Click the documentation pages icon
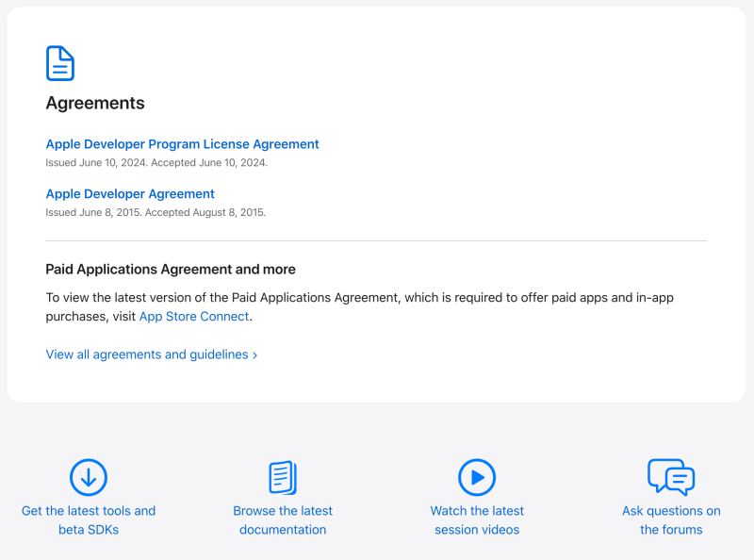Image resolution: width=754 pixels, height=560 pixels. pyautogui.click(x=283, y=477)
